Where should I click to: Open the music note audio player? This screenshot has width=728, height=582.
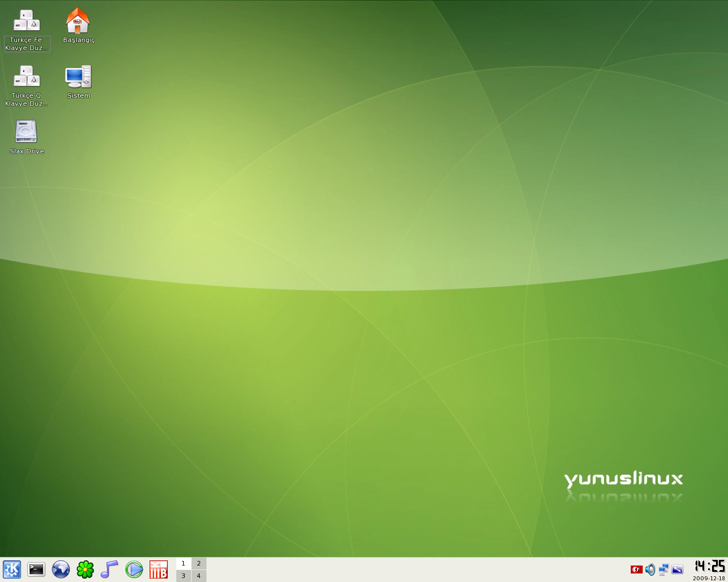(109, 569)
